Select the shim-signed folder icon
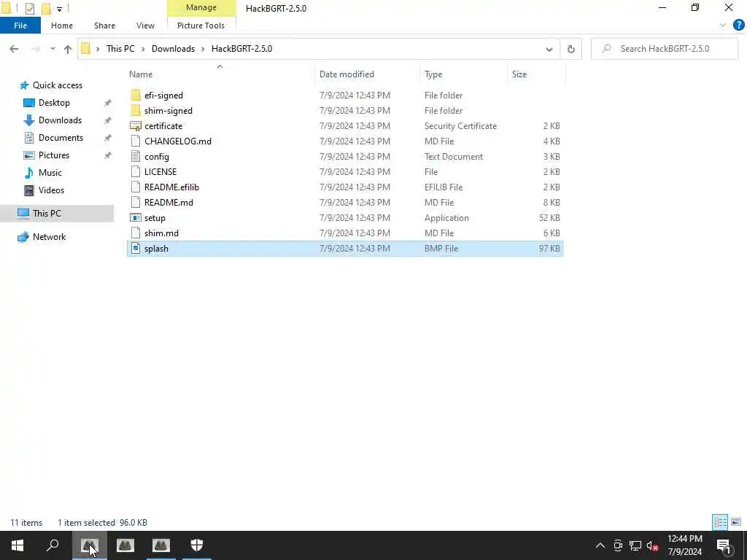The height and width of the screenshot is (560, 747). [x=136, y=111]
